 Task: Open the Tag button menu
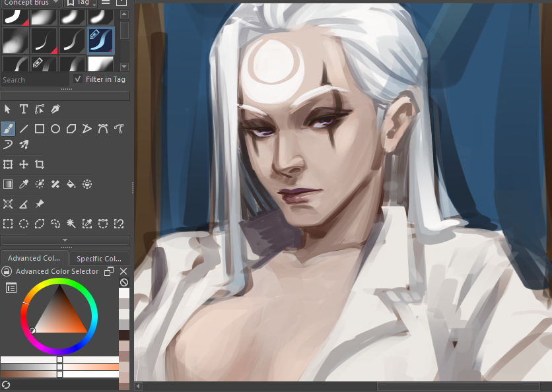coord(81,3)
